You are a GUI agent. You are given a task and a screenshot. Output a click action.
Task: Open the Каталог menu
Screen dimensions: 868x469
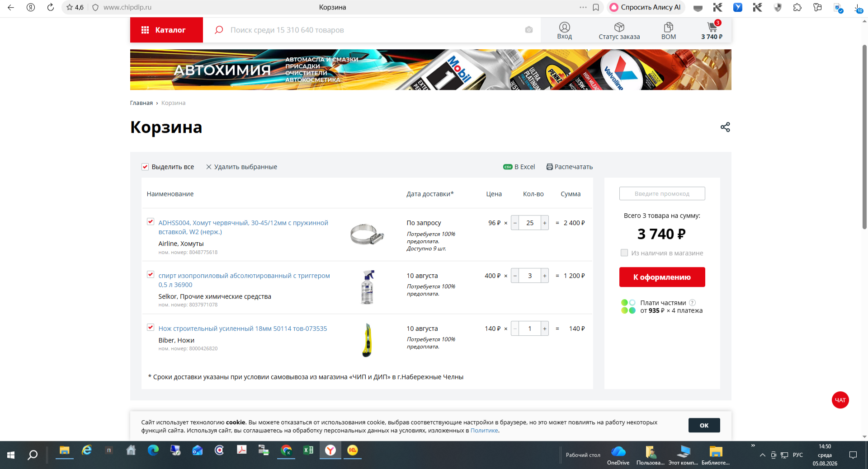(x=166, y=30)
